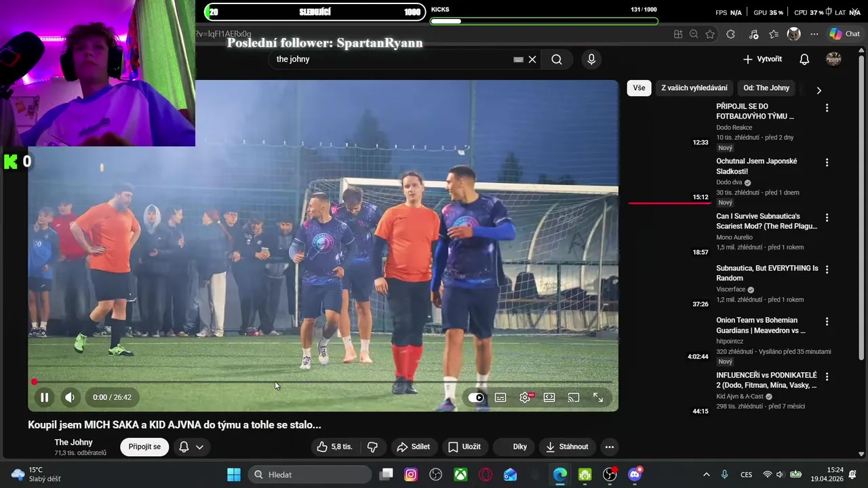Open Xbox app from the taskbar
This screenshot has width=868, height=488.
click(460, 474)
